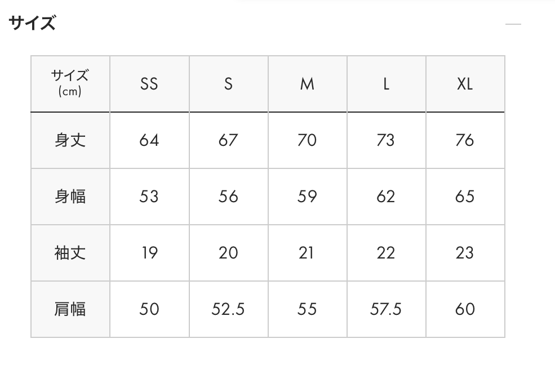Image resolution: width=555 pixels, height=392 pixels.
Task: Click the 52.5 shoulder width cell
Action: tap(228, 309)
